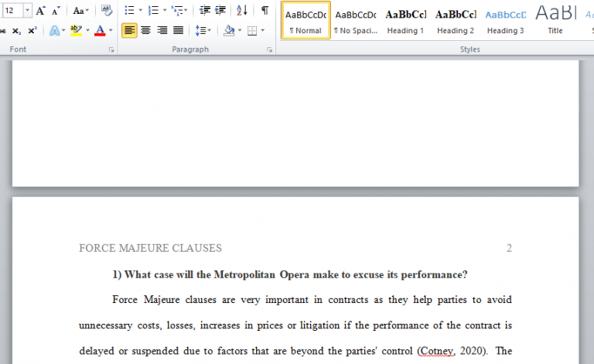This screenshot has width=594, height=364.
Task: Apply the Title style
Action: (555, 21)
